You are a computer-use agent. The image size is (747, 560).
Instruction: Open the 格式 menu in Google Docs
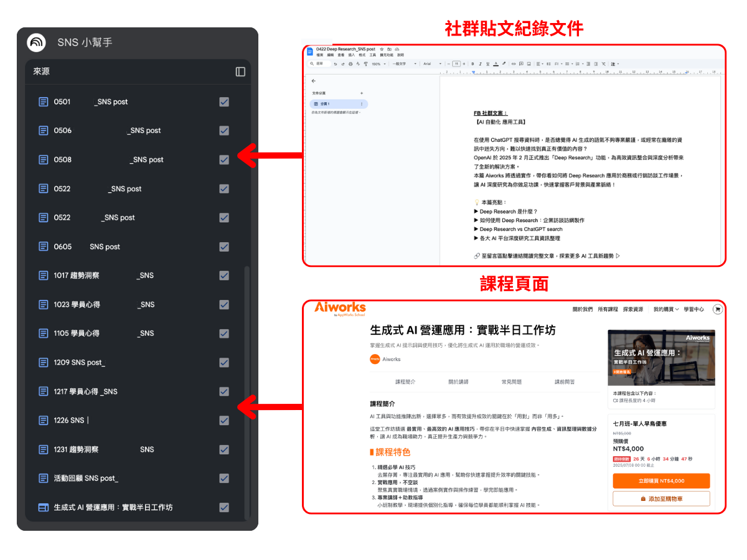(x=362, y=55)
